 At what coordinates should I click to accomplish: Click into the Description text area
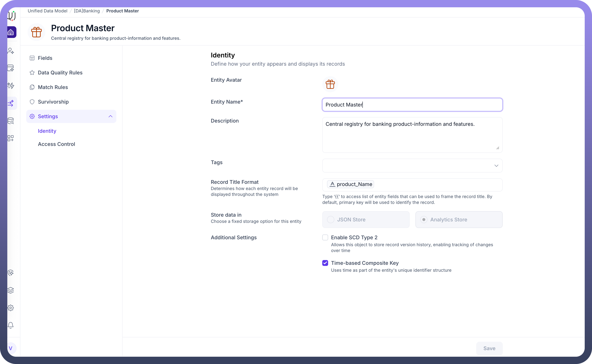[x=412, y=135]
